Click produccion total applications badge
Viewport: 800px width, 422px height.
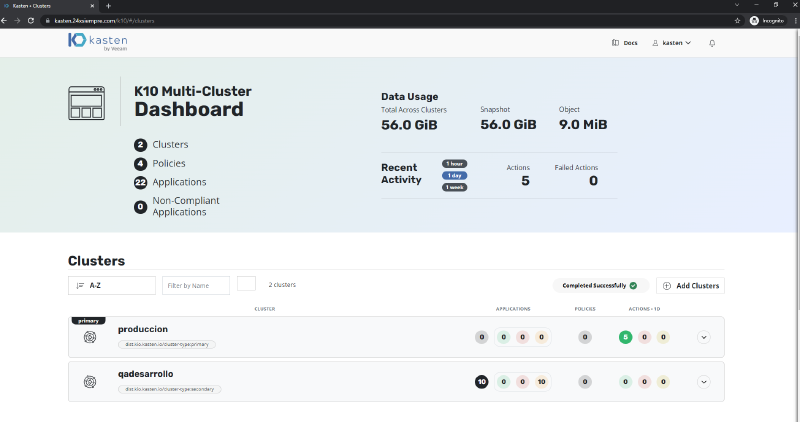[x=482, y=337]
